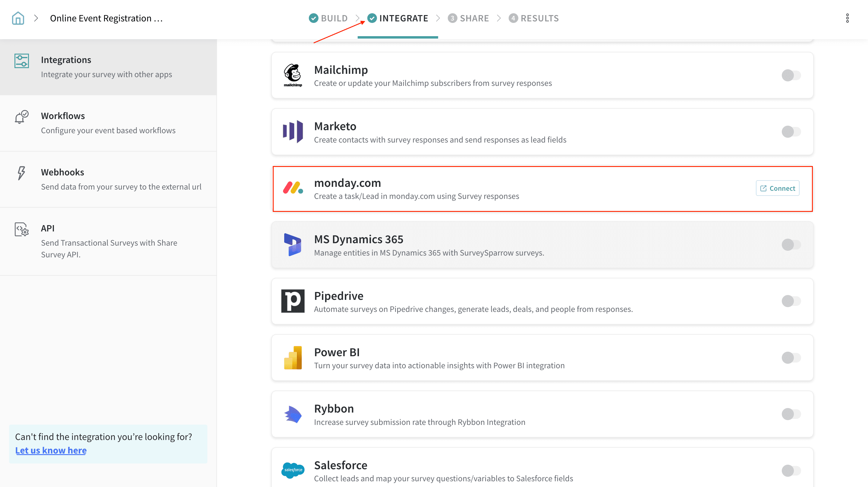The image size is (868, 487).
Task: Click the Mailchimp logo icon
Action: pos(292,75)
